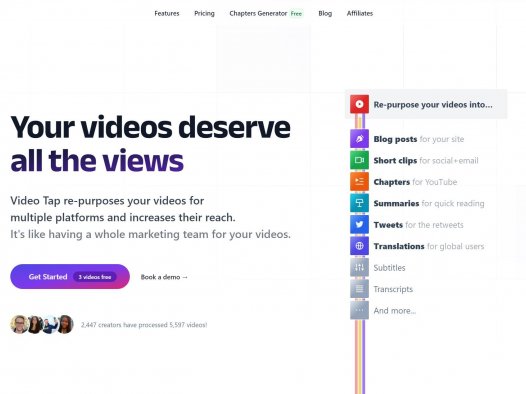Click the Tweets for the retweets text
The image size is (526, 394).
[418, 225]
